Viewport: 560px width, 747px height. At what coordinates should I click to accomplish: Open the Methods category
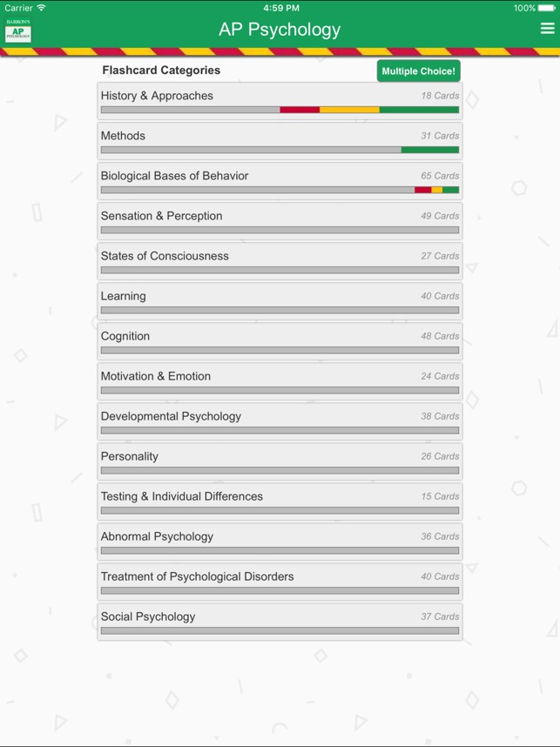pyautogui.click(x=280, y=141)
